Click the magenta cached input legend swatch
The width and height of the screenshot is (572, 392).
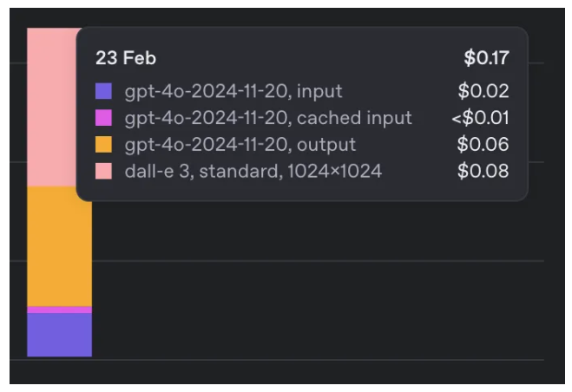pyautogui.click(x=103, y=118)
